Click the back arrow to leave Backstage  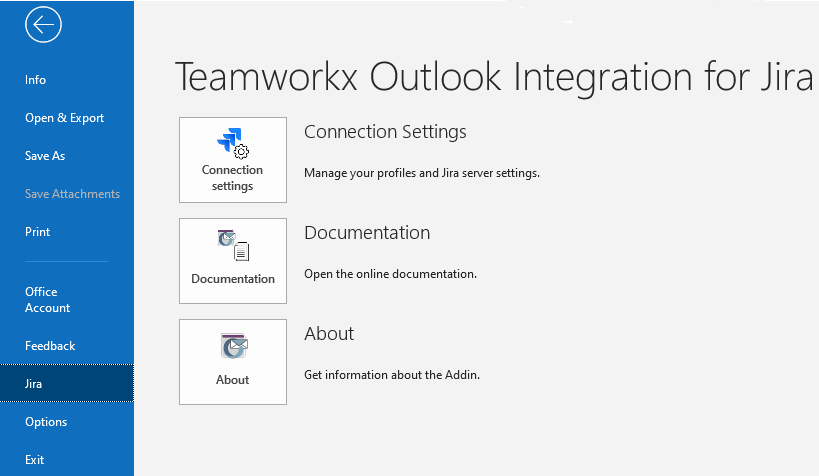pos(44,25)
